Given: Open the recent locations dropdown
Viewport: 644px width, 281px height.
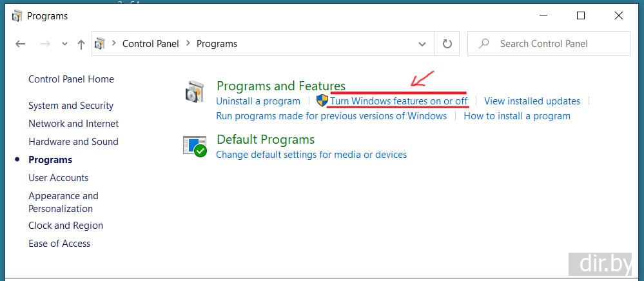Looking at the screenshot, I should point(64,44).
